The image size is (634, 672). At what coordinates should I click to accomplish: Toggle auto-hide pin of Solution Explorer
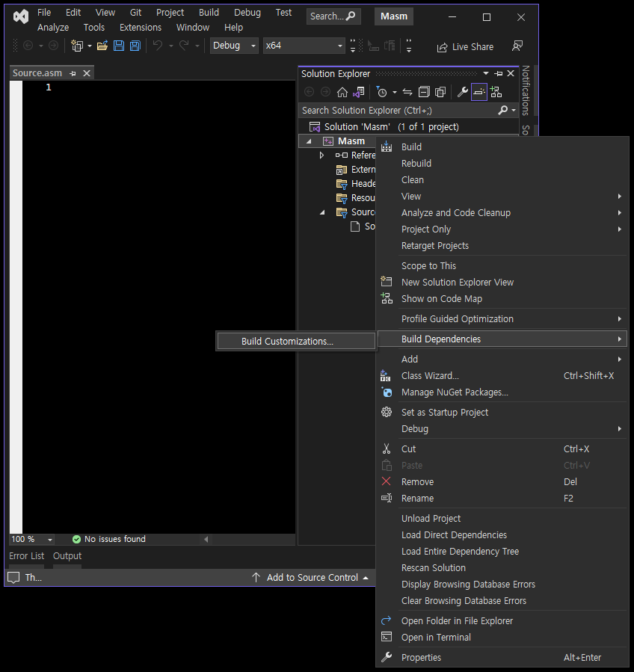click(x=498, y=74)
